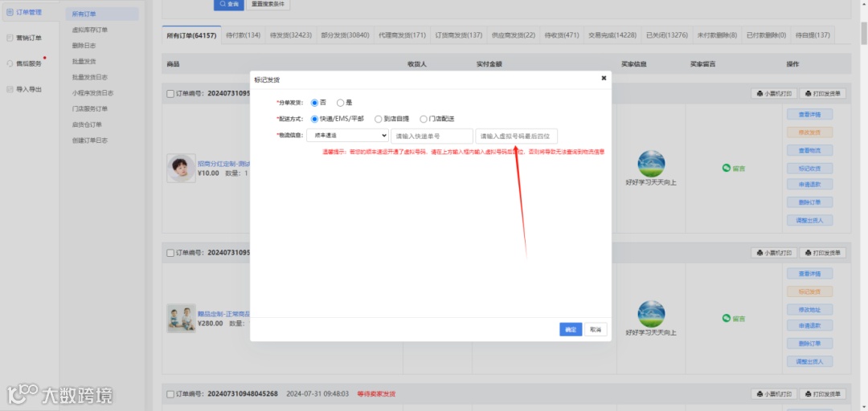Click the 重置搜索条件 button

tap(268, 4)
